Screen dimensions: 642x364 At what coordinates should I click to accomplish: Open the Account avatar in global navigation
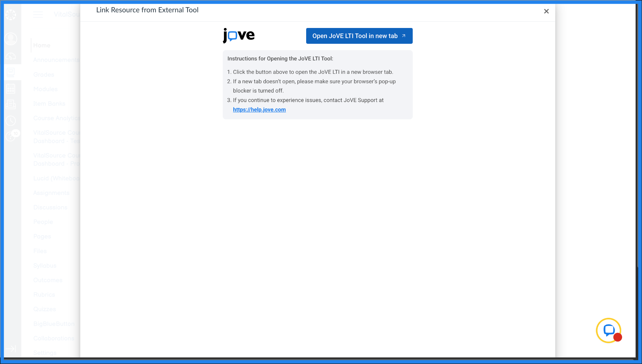(x=11, y=39)
